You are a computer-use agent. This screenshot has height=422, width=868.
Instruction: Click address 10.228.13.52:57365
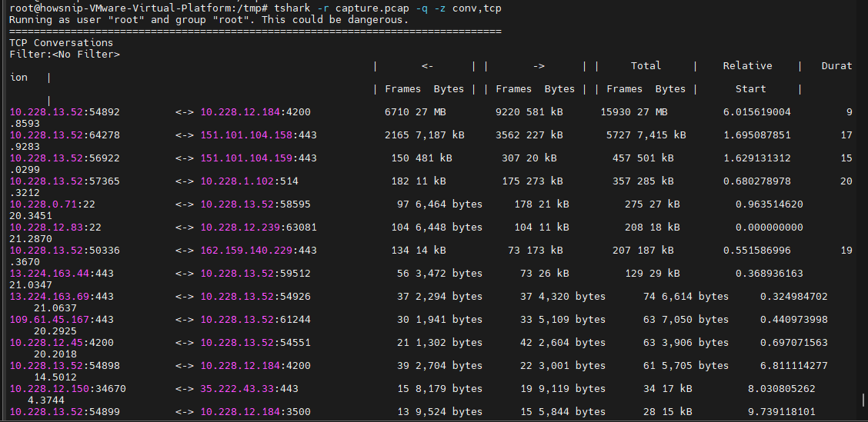pos(65,181)
